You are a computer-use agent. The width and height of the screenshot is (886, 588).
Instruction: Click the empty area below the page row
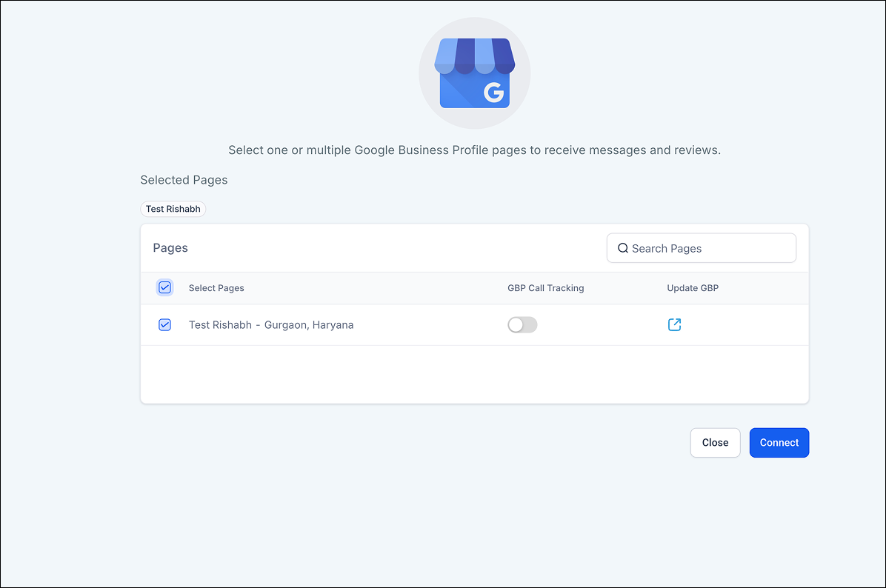click(x=474, y=374)
